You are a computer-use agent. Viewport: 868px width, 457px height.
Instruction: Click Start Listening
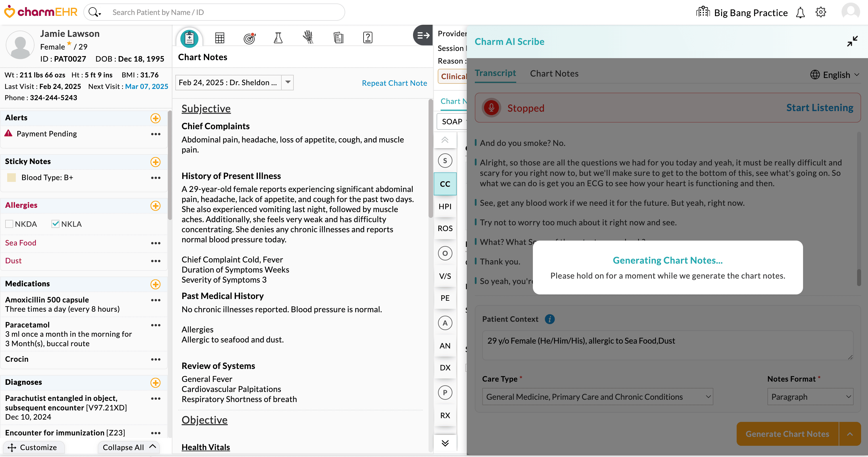[x=819, y=108]
